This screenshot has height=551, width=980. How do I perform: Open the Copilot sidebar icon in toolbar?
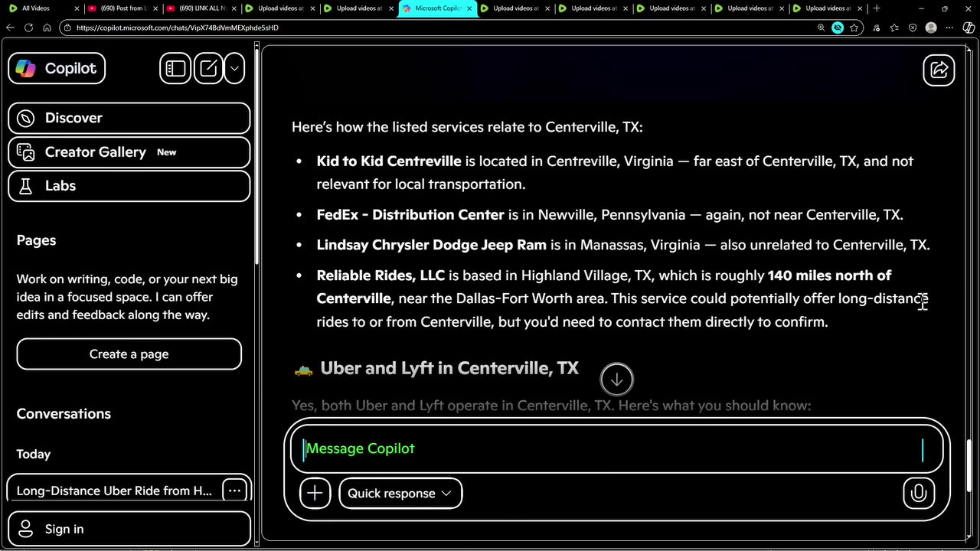pyautogui.click(x=969, y=28)
